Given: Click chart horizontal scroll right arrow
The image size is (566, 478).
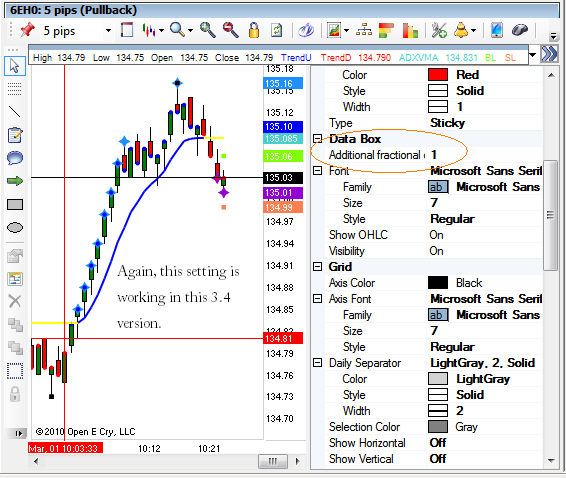Looking at the screenshot, I should pyautogui.click(x=297, y=461).
